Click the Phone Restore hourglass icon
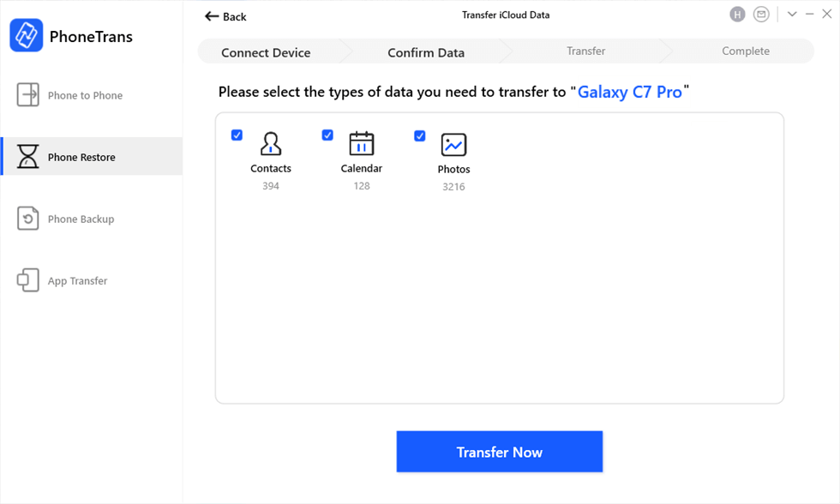Image resolution: width=840 pixels, height=504 pixels. (28, 157)
